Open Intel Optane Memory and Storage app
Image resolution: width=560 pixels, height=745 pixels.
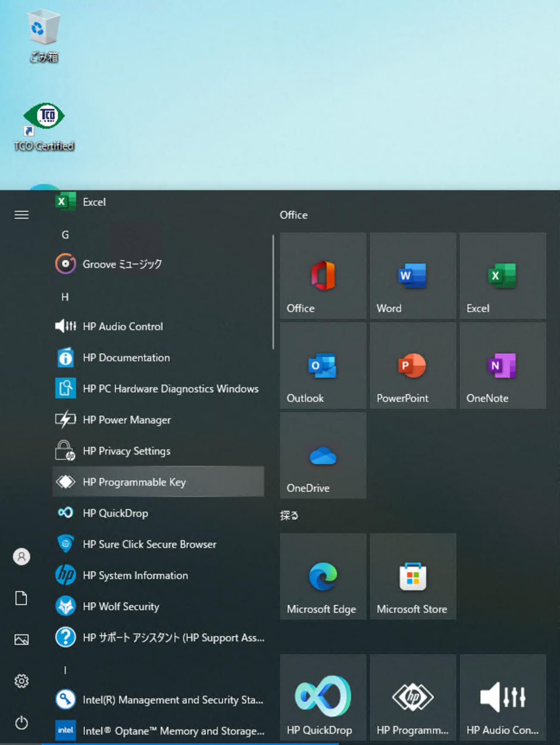(x=159, y=730)
